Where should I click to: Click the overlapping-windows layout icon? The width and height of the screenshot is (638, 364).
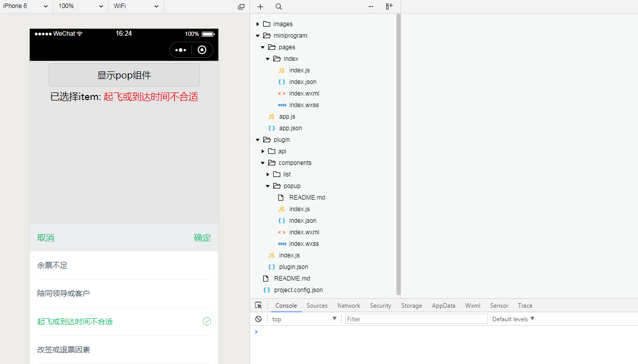point(241,7)
